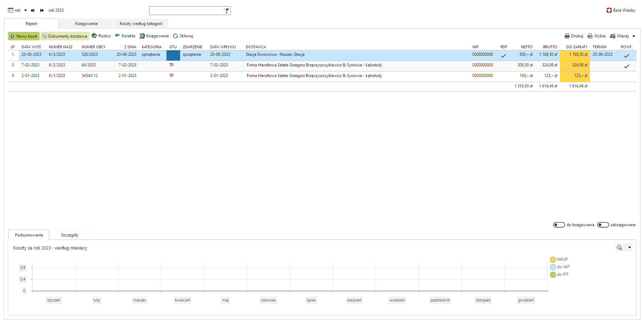644x323 pixels.
Task: Click the total netto 1 359,50 zł
Action: pyautogui.click(x=523, y=86)
